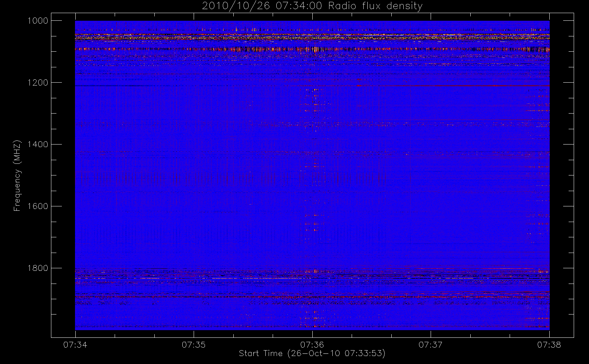Click the 07:36 time tick label

[x=312, y=345]
